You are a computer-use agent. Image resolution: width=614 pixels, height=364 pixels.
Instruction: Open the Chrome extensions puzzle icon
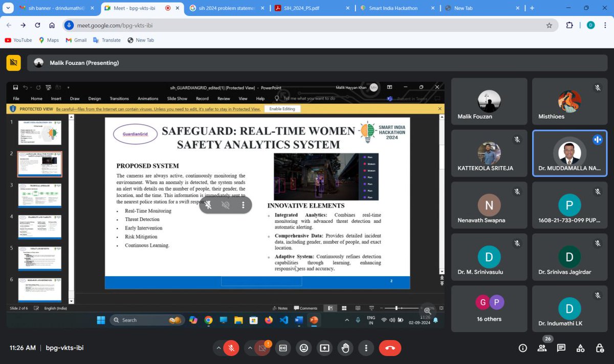pos(569,25)
